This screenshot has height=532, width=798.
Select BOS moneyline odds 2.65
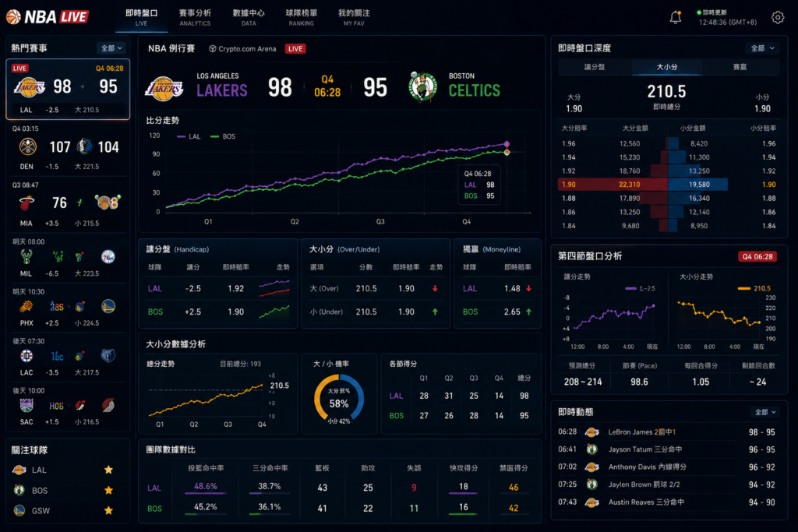pyautogui.click(x=512, y=312)
